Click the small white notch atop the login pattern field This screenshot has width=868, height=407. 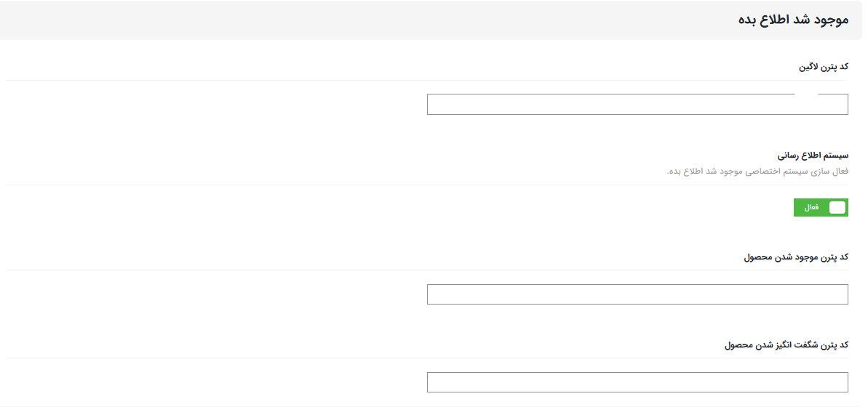pos(807,94)
